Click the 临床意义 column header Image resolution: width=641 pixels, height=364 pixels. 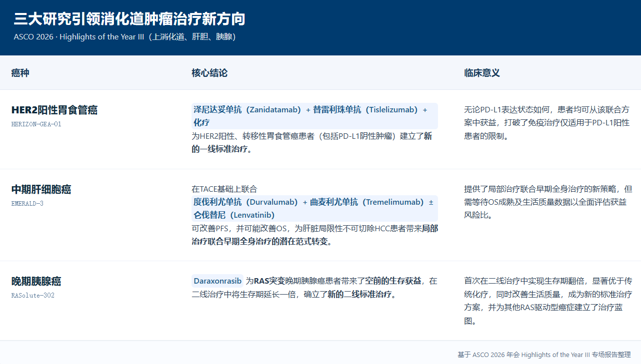tap(482, 73)
